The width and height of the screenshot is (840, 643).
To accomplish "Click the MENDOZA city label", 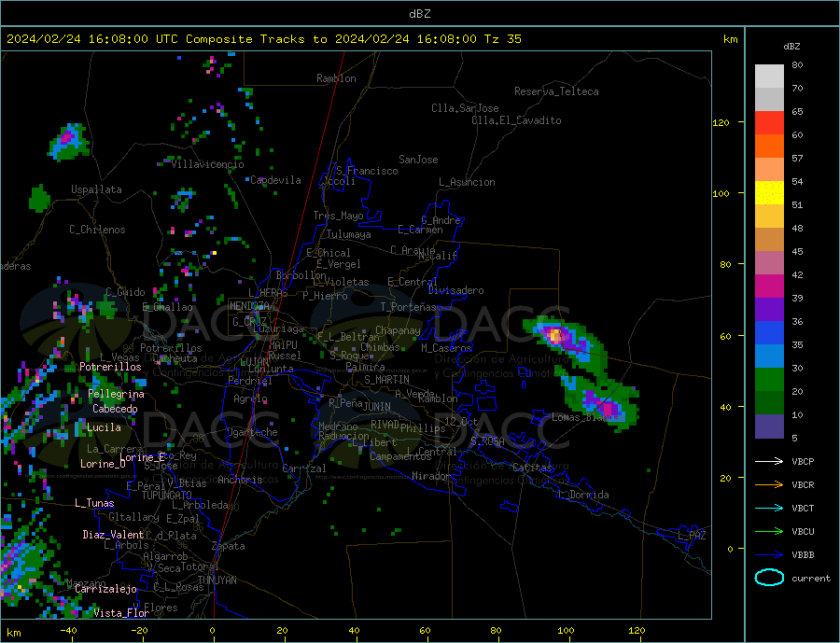I will (250, 306).
